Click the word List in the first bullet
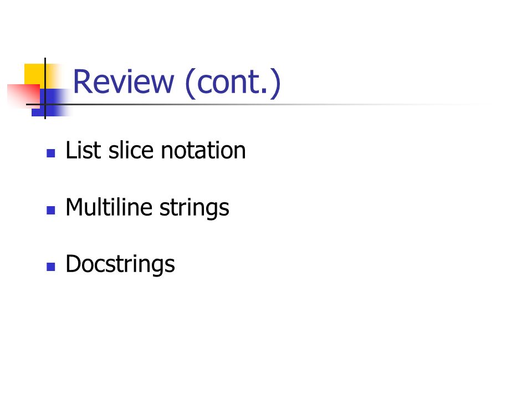 pos(84,150)
